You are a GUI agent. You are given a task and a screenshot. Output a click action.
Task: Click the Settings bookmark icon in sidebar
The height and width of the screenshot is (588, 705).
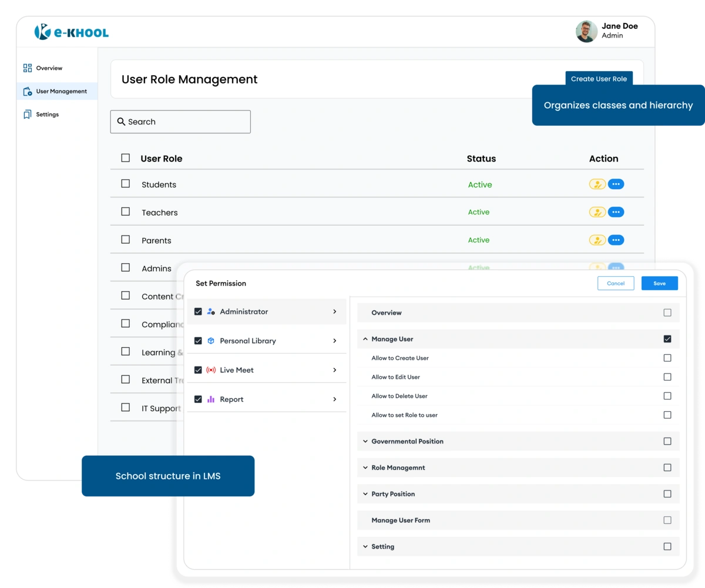(x=28, y=115)
